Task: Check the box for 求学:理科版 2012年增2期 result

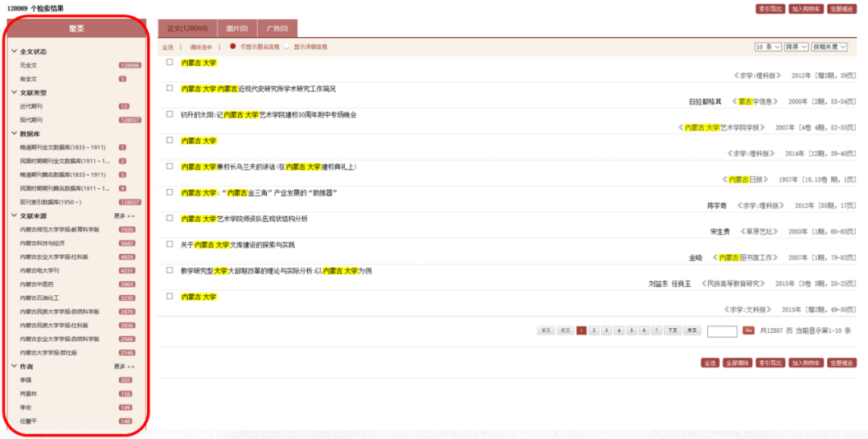Action: 170,62
